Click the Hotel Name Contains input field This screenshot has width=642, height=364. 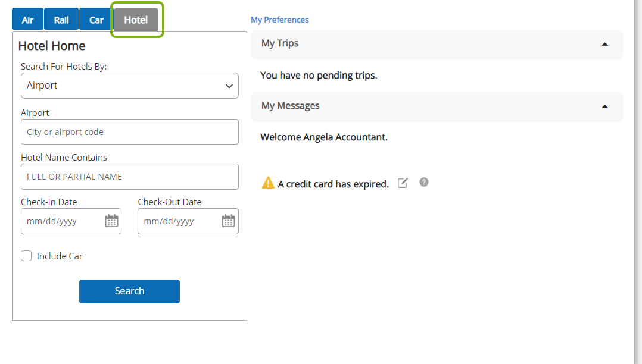(130, 177)
